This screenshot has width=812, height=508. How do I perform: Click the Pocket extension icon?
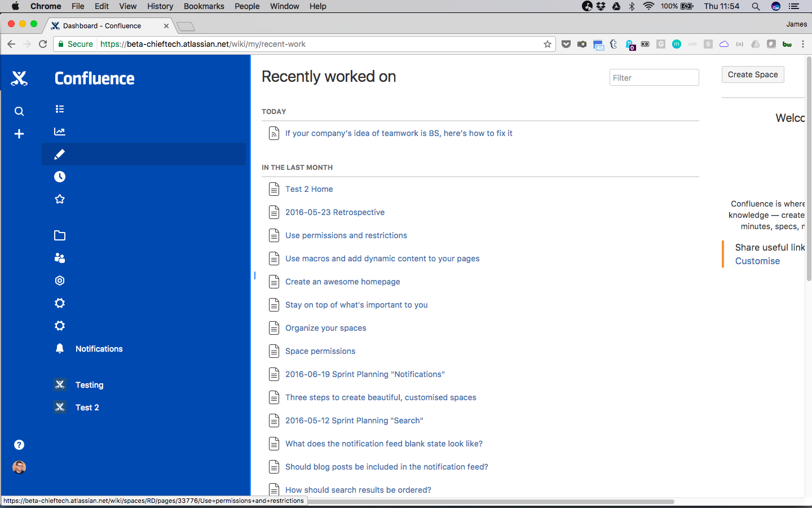coord(566,44)
